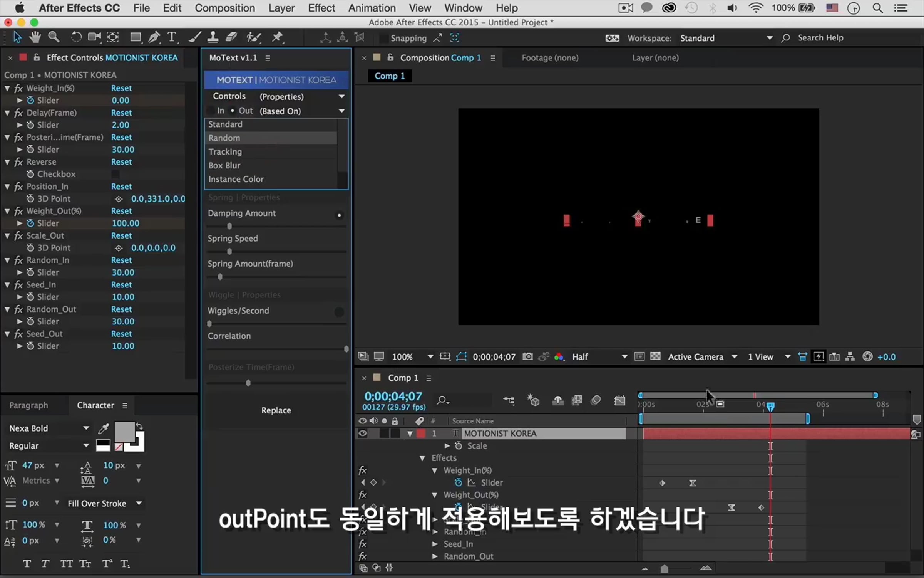This screenshot has height=578, width=924.
Task: Enable the Reverse effect Checkbox
Action: tap(115, 174)
